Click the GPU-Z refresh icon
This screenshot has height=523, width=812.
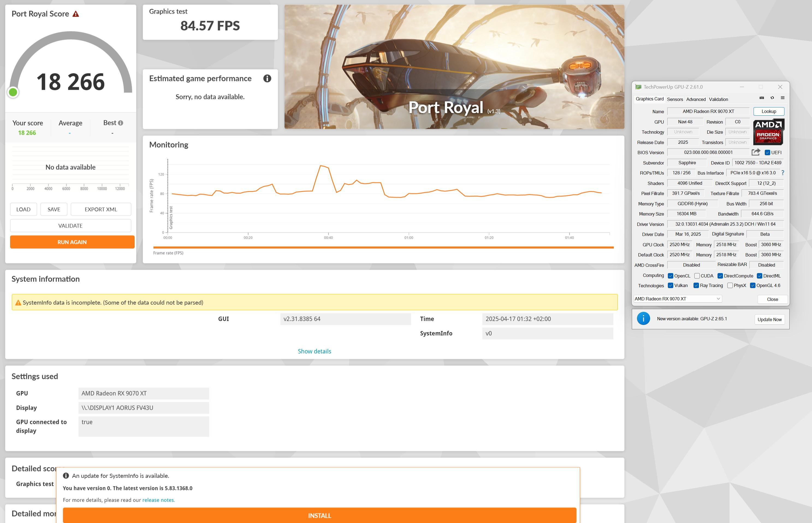[772, 98]
